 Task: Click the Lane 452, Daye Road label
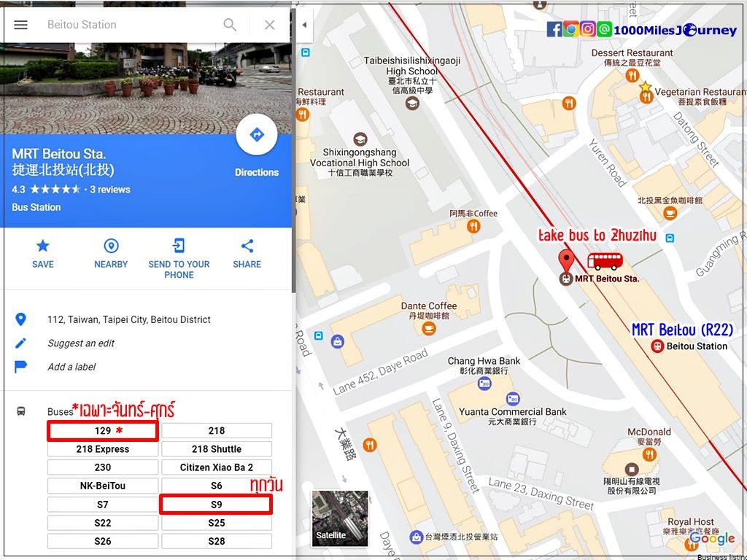coord(380,373)
